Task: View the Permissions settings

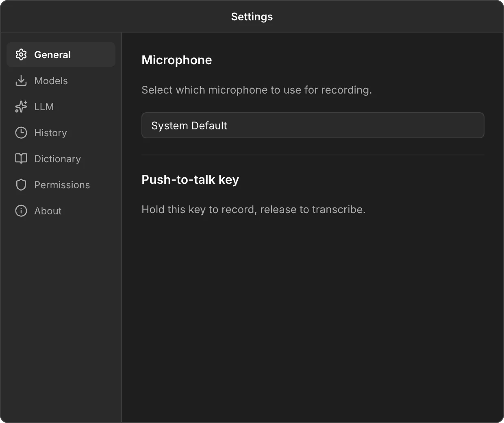Action: tap(62, 185)
